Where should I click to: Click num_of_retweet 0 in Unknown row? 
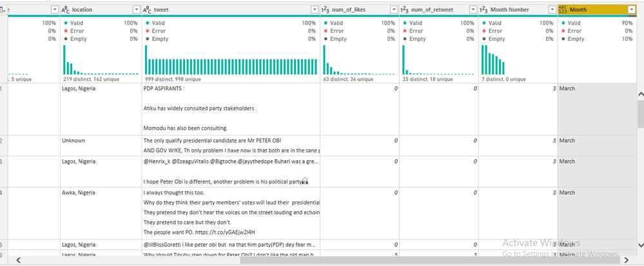pos(475,141)
